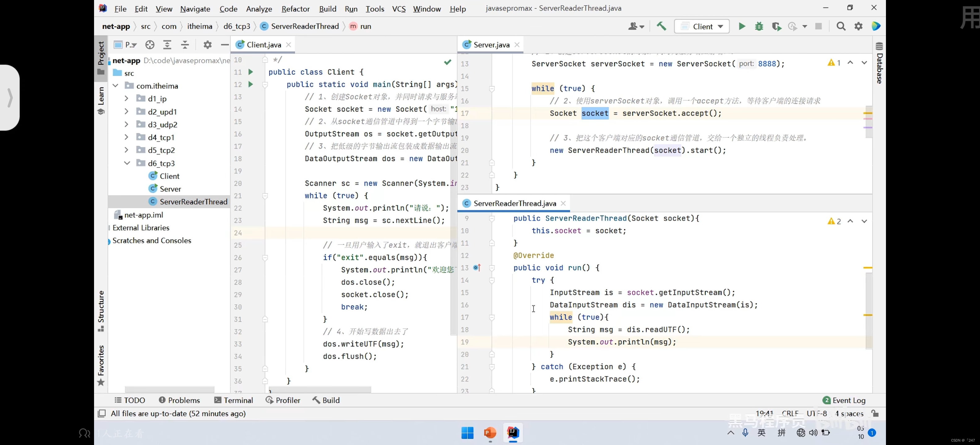Close the ServerReaderThread.java tab

(x=563, y=203)
